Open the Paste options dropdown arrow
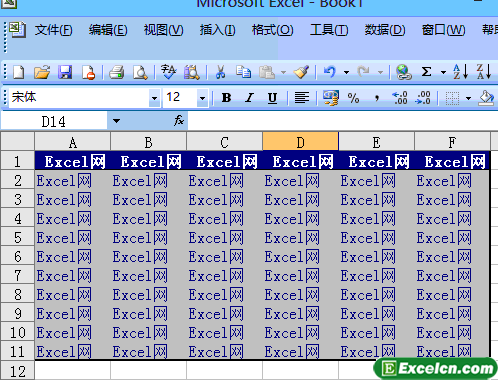This screenshot has height=380, width=498. 283,72
